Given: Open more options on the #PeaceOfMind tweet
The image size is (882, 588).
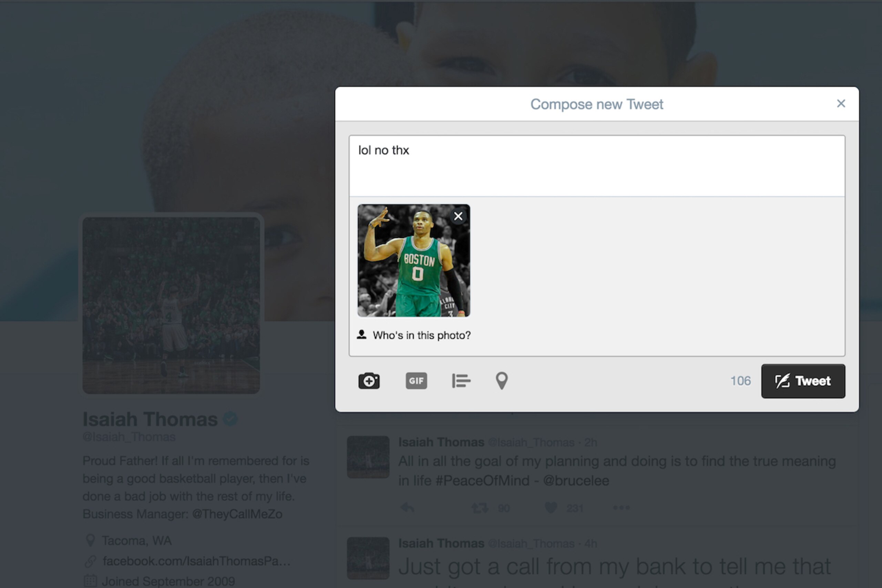Looking at the screenshot, I should click(621, 508).
